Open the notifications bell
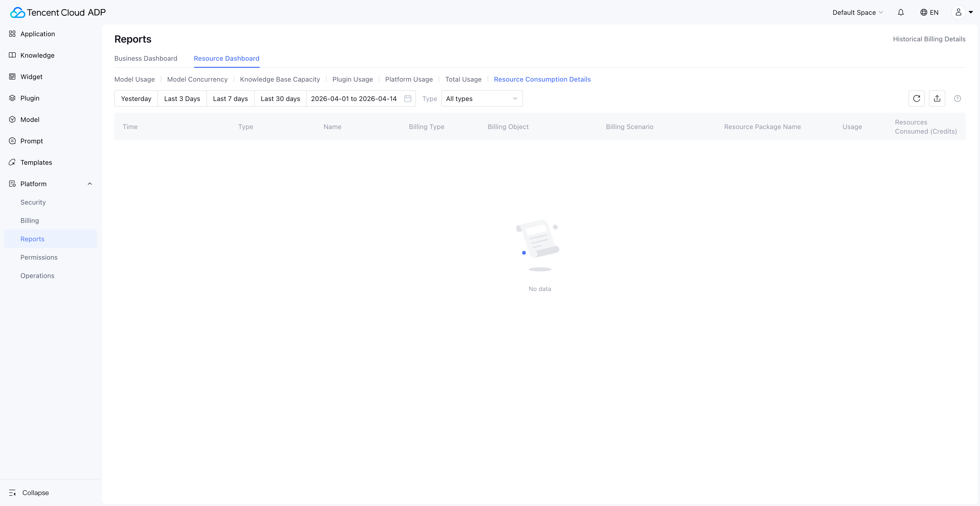This screenshot has height=506, width=980. 900,12
